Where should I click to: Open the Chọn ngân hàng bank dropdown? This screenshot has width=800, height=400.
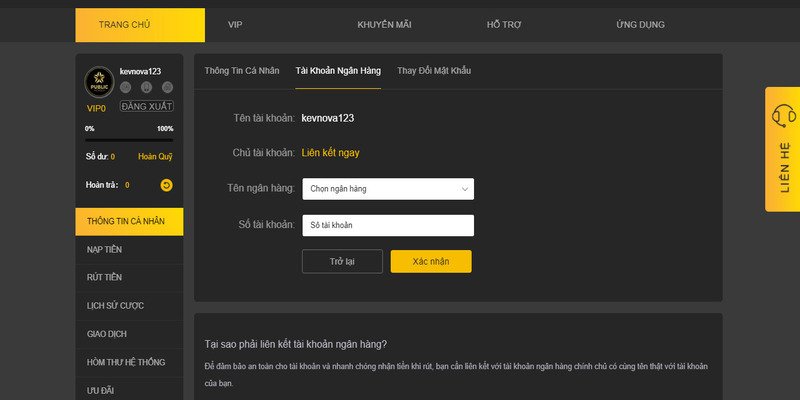pyautogui.click(x=387, y=189)
